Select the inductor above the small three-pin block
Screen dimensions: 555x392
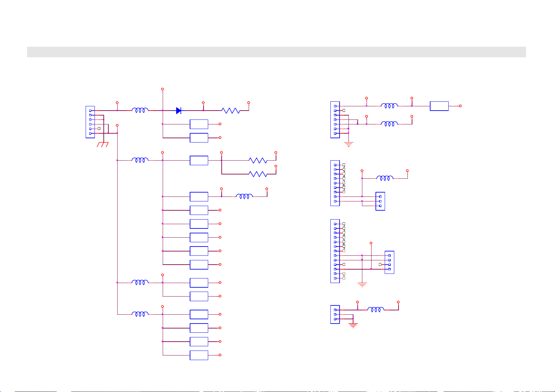pyautogui.click(x=385, y=178)
